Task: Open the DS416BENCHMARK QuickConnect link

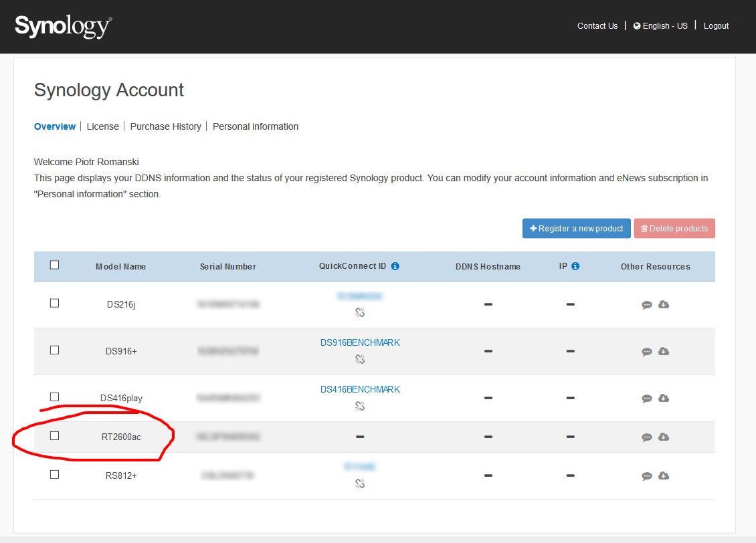Action: 360,389
